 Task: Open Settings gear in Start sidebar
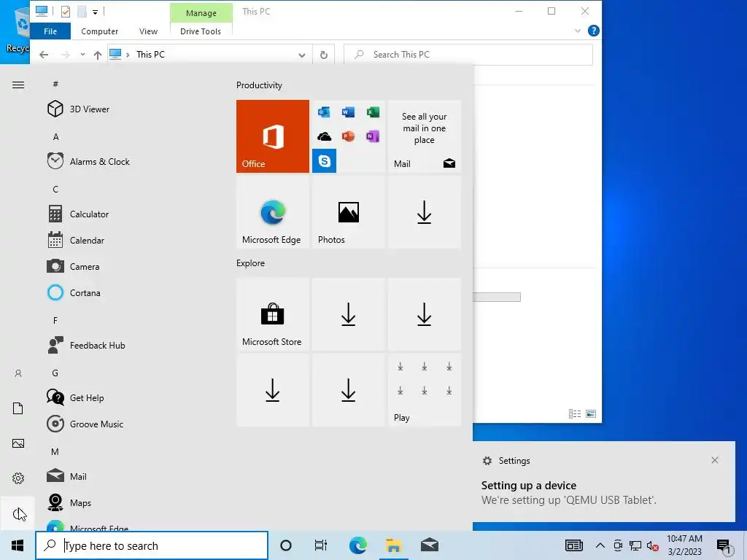(18, 478)
